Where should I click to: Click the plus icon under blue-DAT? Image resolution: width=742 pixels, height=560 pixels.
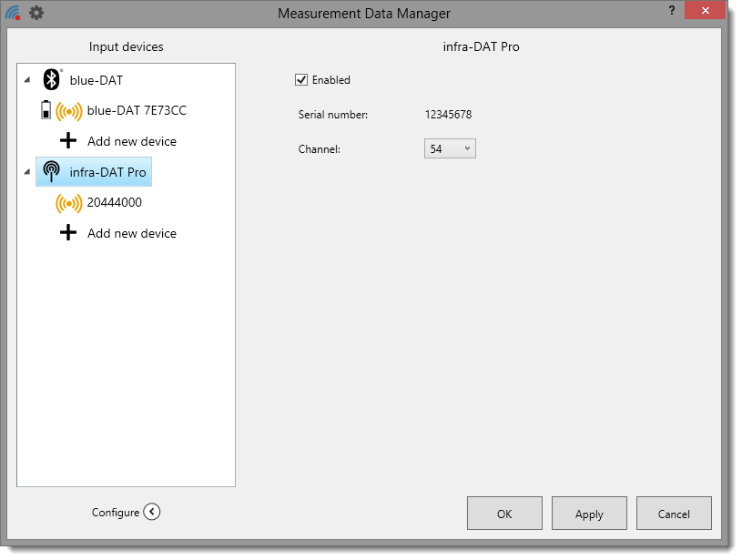pos(68,141)
